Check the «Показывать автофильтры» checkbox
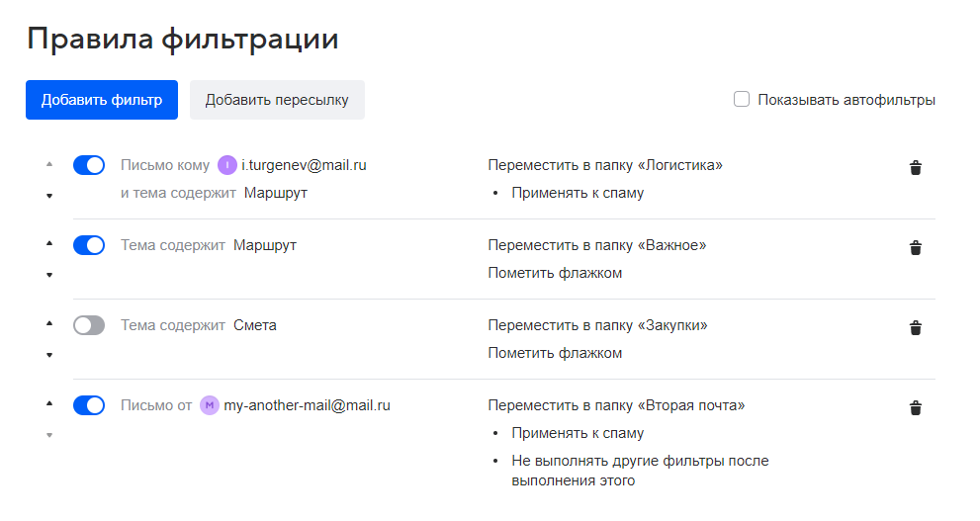The width and height of the screenshot is (980, 521). coord(742,99)
